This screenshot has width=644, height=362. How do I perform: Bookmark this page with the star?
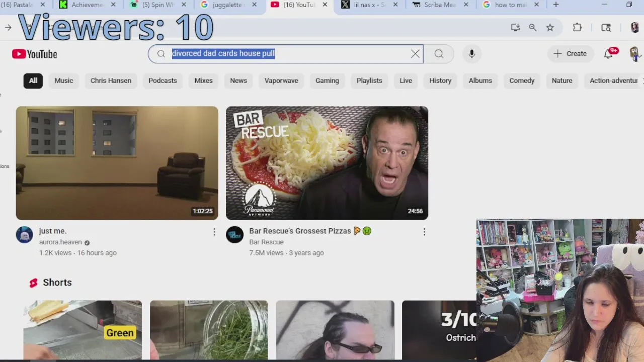pos(550,28)
